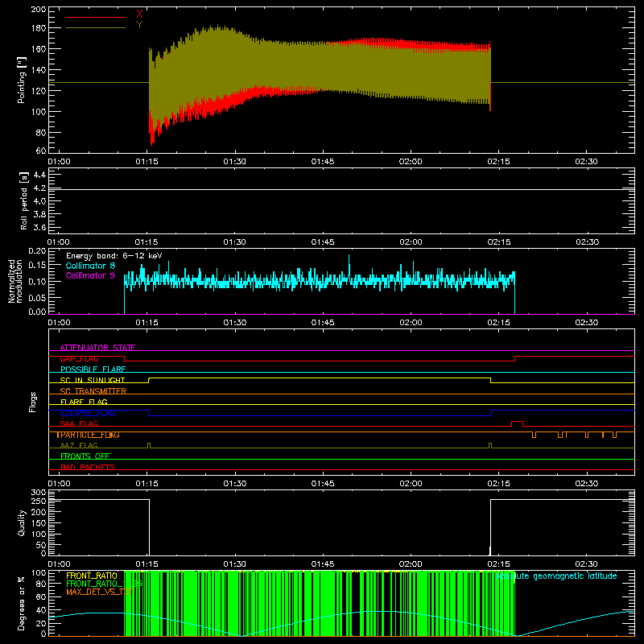Click the 0.05 tick on modulation axis
The image size is (644, 644).
coord(37,297)
